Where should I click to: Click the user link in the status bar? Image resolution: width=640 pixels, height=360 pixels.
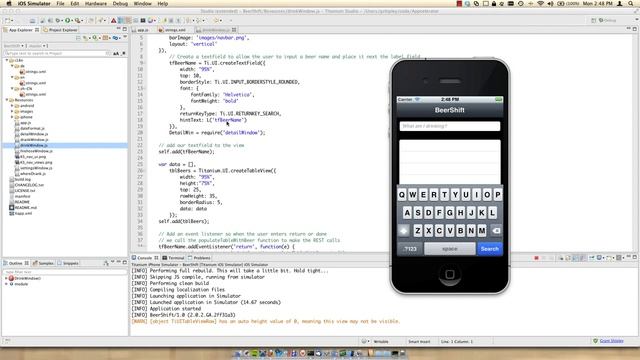(x=611, y=341)
